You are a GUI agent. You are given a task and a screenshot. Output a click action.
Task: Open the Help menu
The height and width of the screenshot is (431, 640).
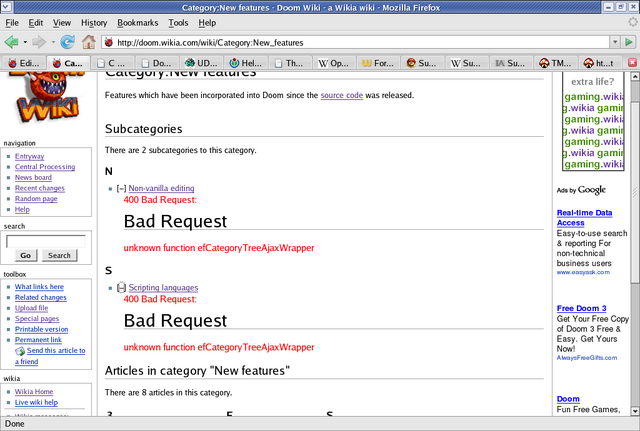click(207, 23)
